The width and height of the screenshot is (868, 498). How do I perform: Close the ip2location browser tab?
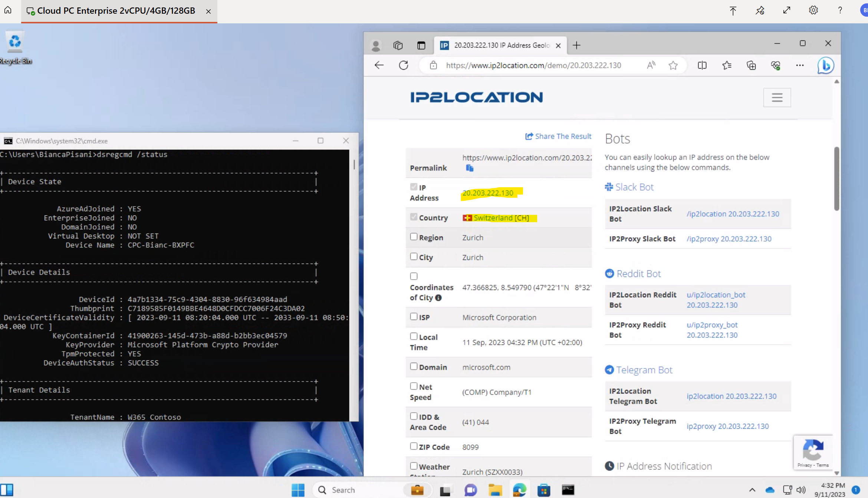pyautogui.click(x=558, y=46)
